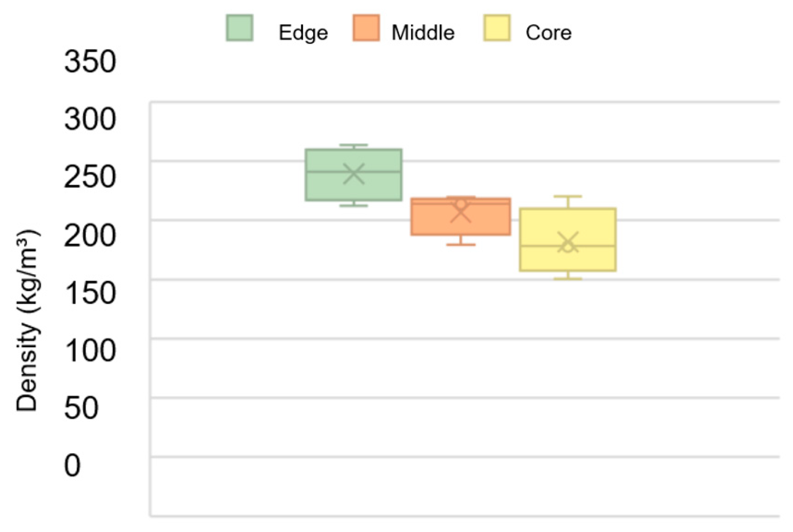Click the green Edge legend swatch
Image resolution: width=793 pixels, height=532 pixels.
click(x=240, y=28)
